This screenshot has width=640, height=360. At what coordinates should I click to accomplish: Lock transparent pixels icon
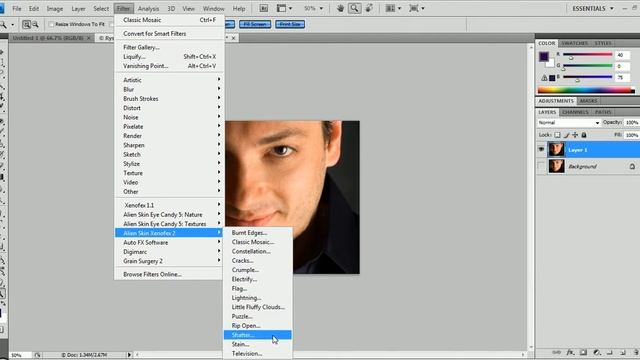557,135
